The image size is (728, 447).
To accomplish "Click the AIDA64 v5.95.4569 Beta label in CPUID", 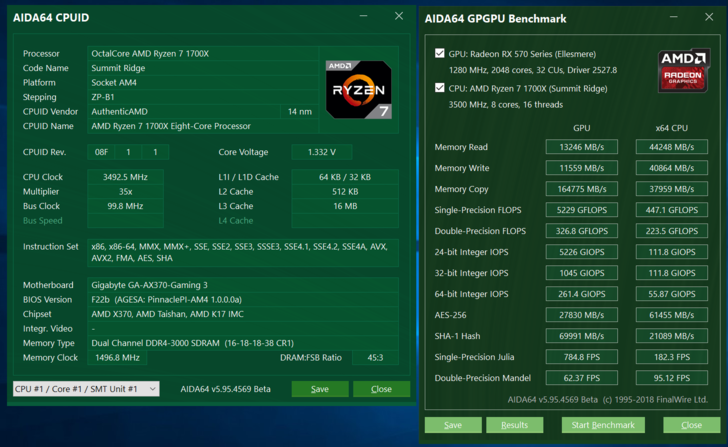I will coord(226,389).
